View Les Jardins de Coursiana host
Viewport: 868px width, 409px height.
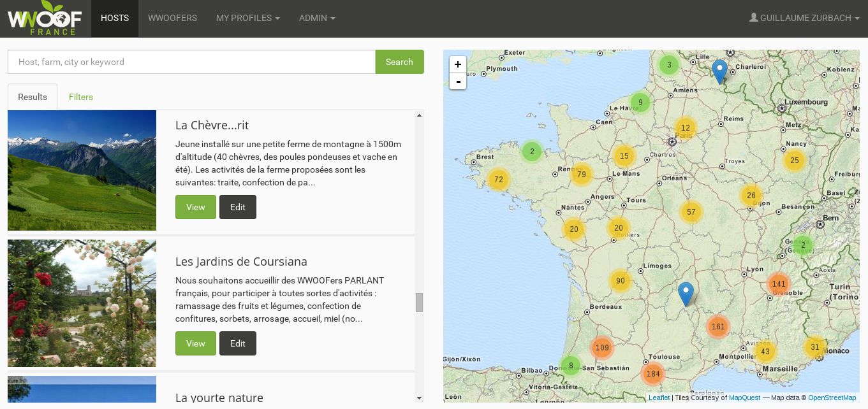[x=196, y=343]
